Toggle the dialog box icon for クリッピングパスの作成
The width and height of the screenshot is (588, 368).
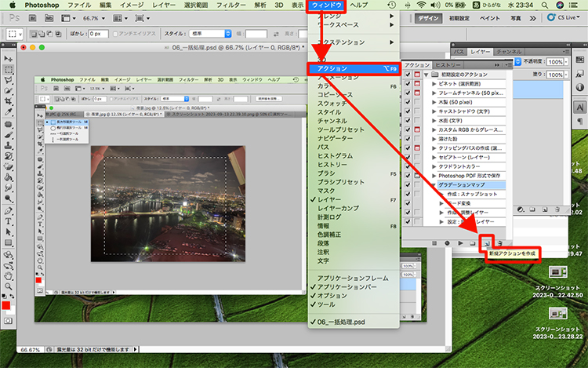(417, 148)
